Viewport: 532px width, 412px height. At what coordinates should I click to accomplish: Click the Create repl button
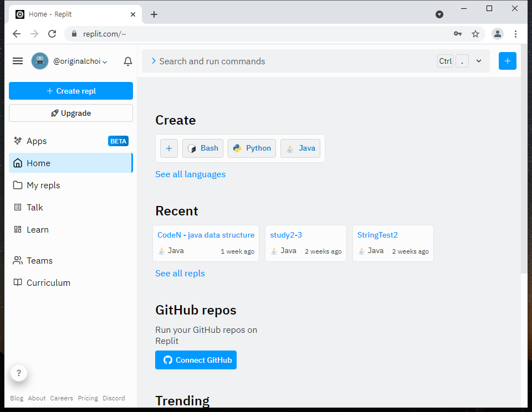click(x=71, y=91)
